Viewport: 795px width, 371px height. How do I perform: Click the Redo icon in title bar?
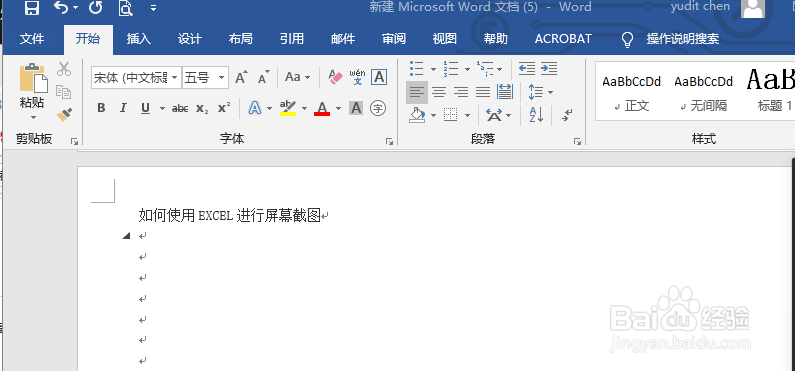95,8
